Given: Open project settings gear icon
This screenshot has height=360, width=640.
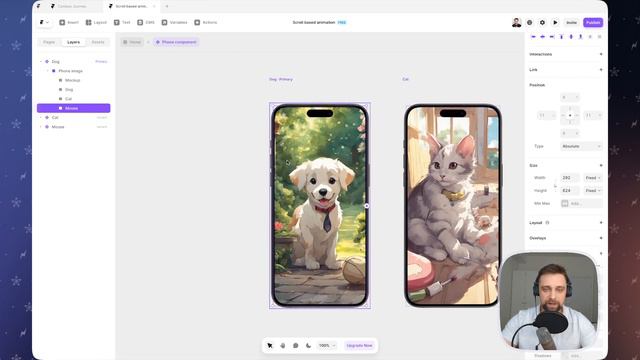Looking at the screenshot, I should point(542,22).
